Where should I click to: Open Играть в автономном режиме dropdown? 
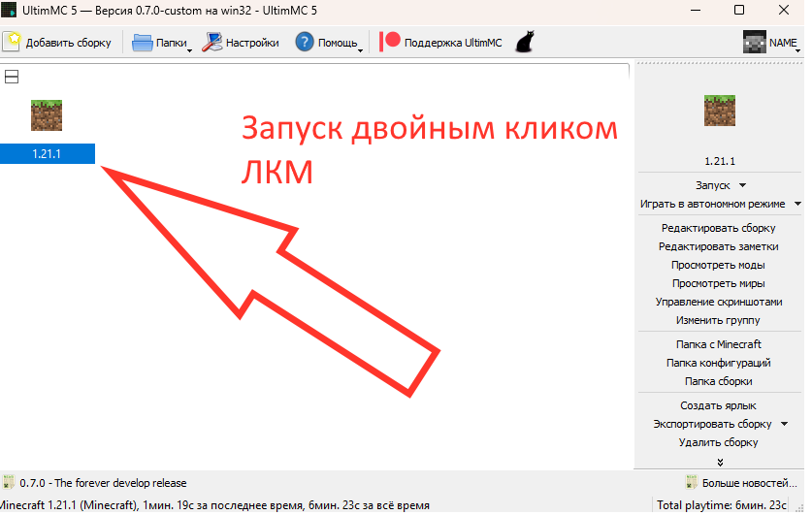796,204
